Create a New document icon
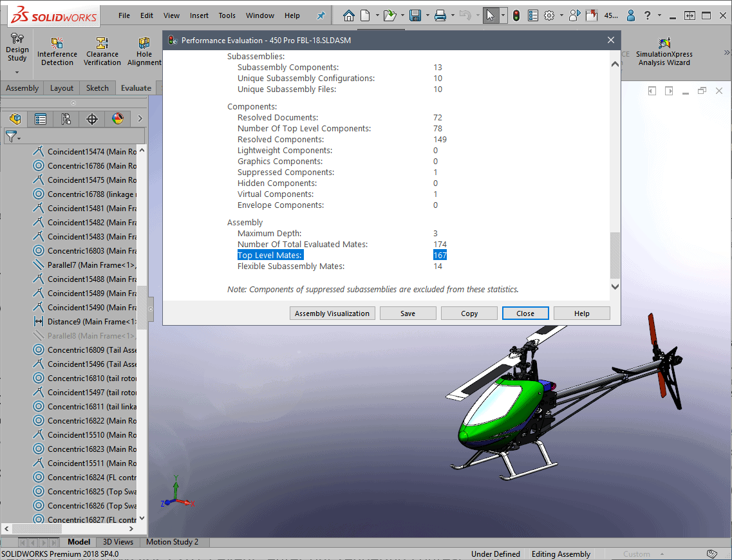 pyautogui.click(x=365, y=16)
